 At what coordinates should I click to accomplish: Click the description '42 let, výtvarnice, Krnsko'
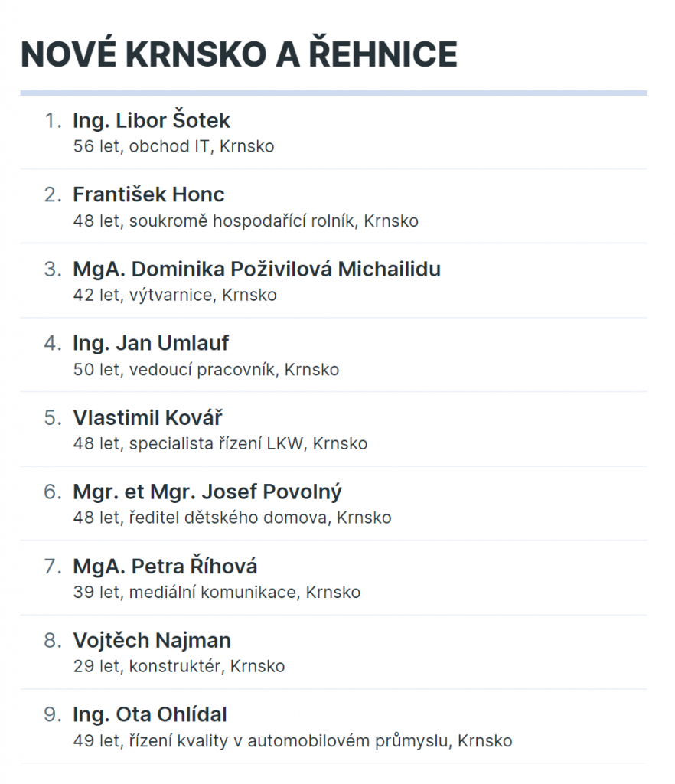pos(174,295)
